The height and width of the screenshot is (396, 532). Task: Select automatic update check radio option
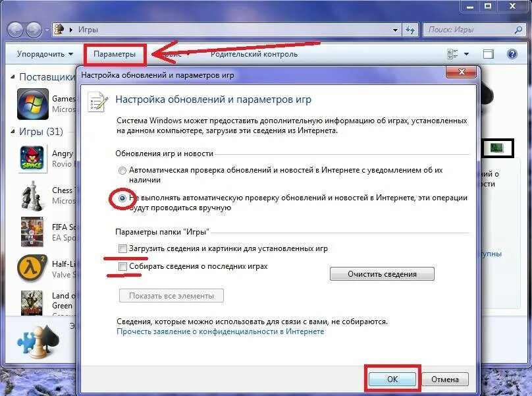[x=122, y=171]
